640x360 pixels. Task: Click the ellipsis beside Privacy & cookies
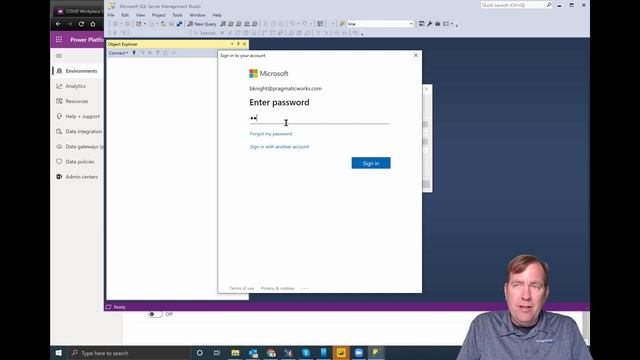(304, 289)
